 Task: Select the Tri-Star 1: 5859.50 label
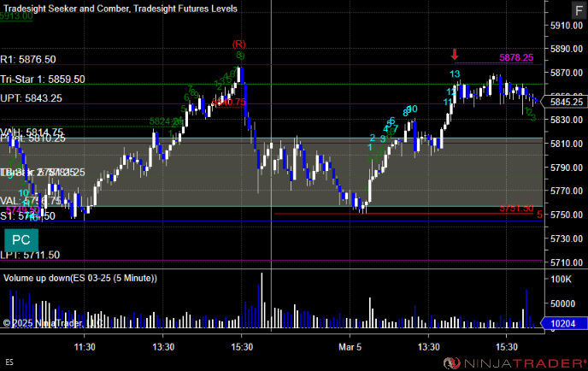43,79
